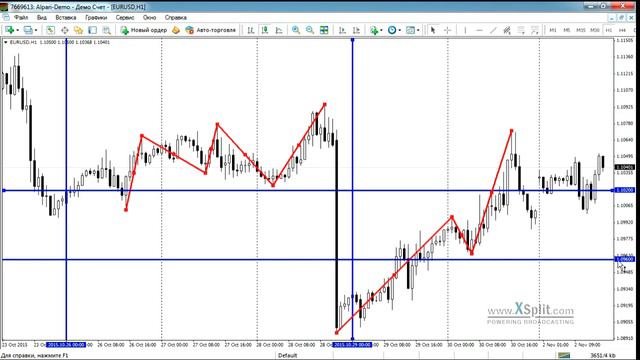Switch to M15 timeframe
This screenshot has width=640, height=360.
pos(581,30)
